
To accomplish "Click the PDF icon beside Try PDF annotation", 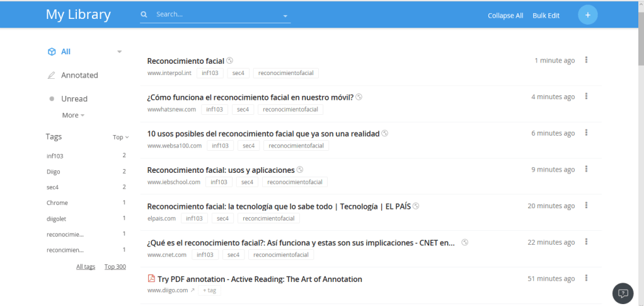I will coord(151,279).
